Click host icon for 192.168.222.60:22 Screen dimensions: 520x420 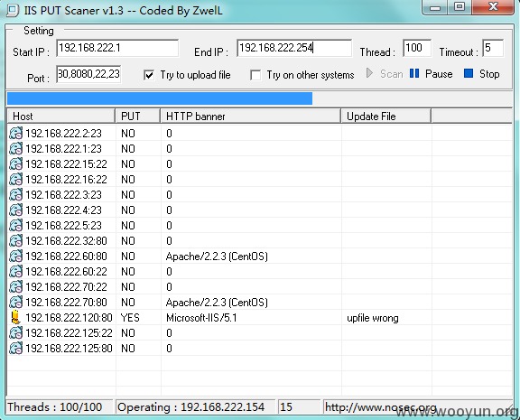click(x=15, y=271)
